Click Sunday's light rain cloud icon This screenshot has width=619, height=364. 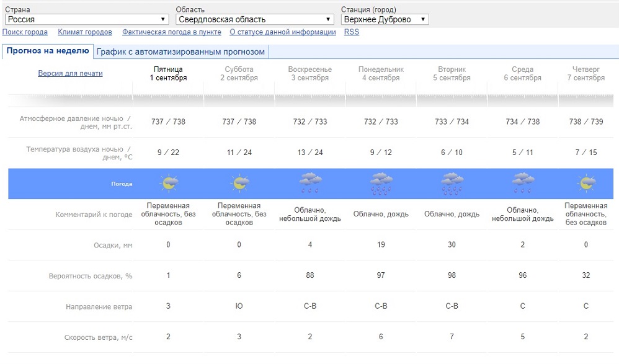[x=309, y=183]
